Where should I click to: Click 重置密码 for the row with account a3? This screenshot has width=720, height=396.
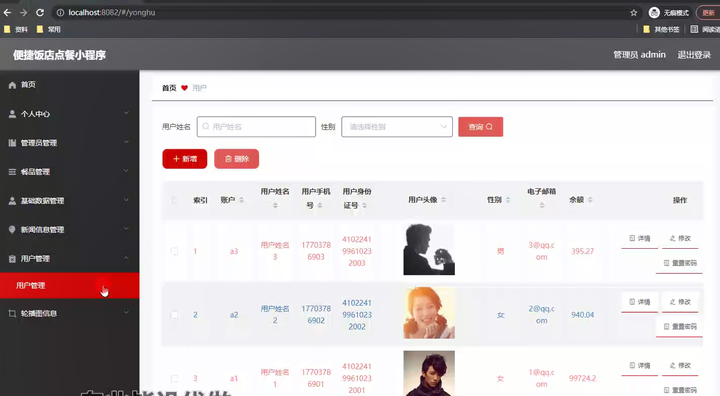coord(680,263)
